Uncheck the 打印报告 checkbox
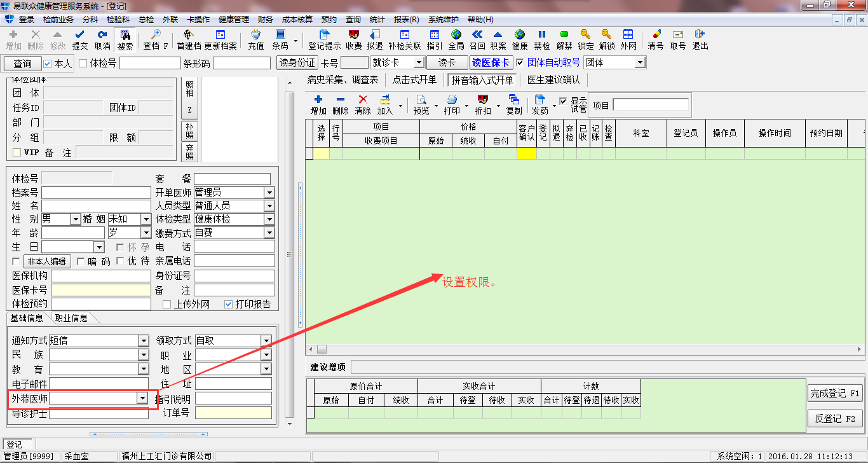 tap(229, 305)
